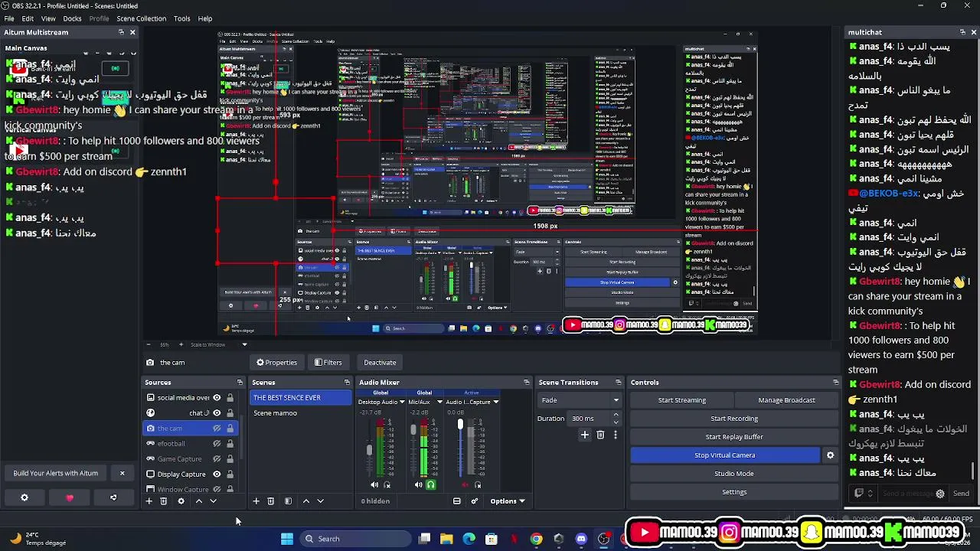Open the Tools menu
The height and width of the screenshot is (551, 980).
pos(182,18)
